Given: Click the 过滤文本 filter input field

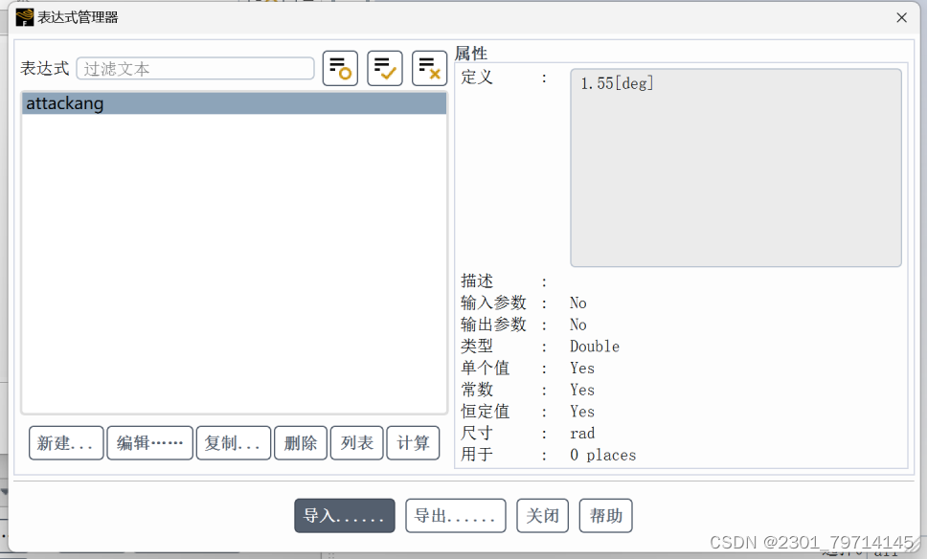Looking at the screenshot, I should (195, 68).
